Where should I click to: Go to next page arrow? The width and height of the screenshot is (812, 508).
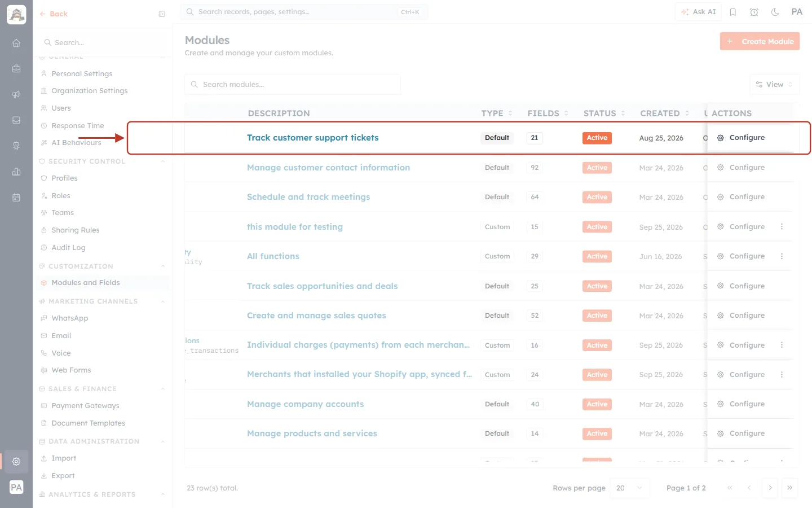[770, 488]
